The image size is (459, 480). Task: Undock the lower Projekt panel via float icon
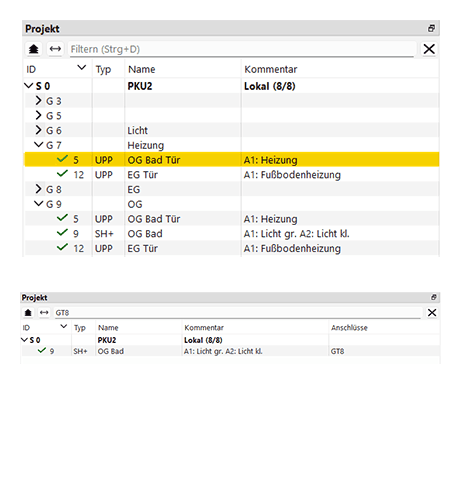tap(434, 297)
